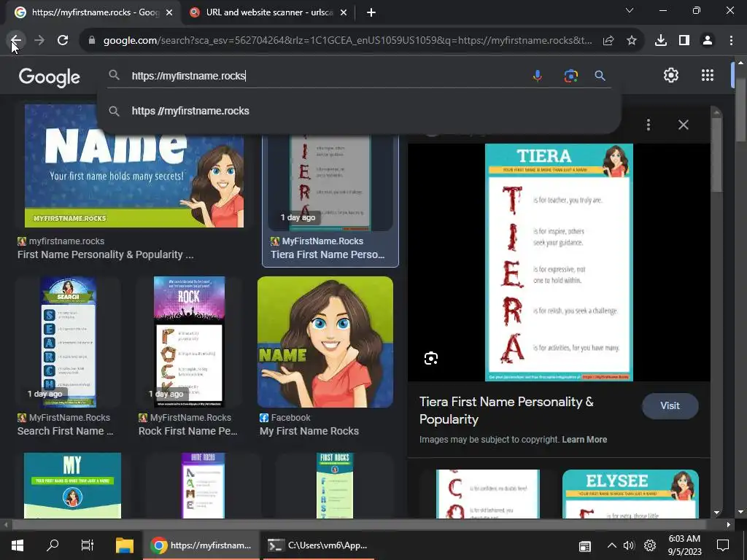Image resolution: width=747 pixels, height=560 pixels.
Task: Close the image preview panel
Action: (x=683, y=125)
